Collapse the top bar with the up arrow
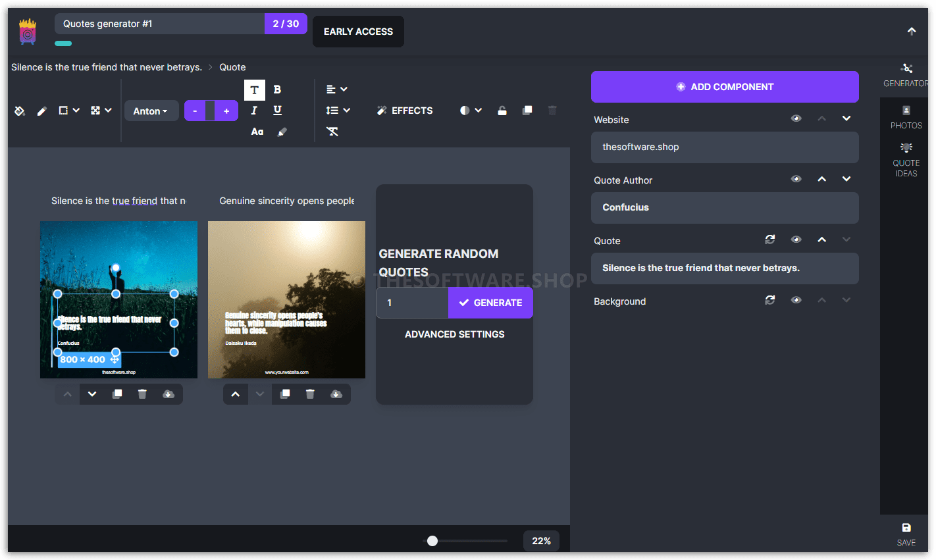This screenshot has height=560, width=936. [912, 31]
